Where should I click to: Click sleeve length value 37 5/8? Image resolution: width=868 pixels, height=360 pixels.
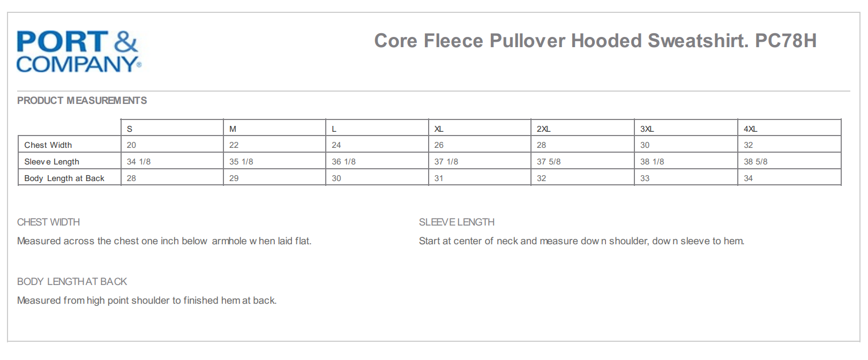pyautogui.click(x=549, y=162)
